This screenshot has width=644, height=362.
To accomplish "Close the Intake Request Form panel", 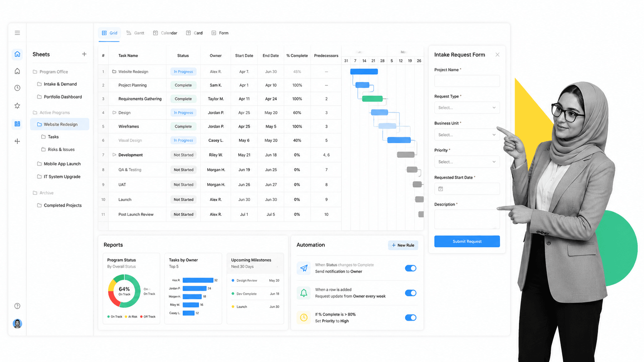I will pyautogui.click(x=497, y=55).
